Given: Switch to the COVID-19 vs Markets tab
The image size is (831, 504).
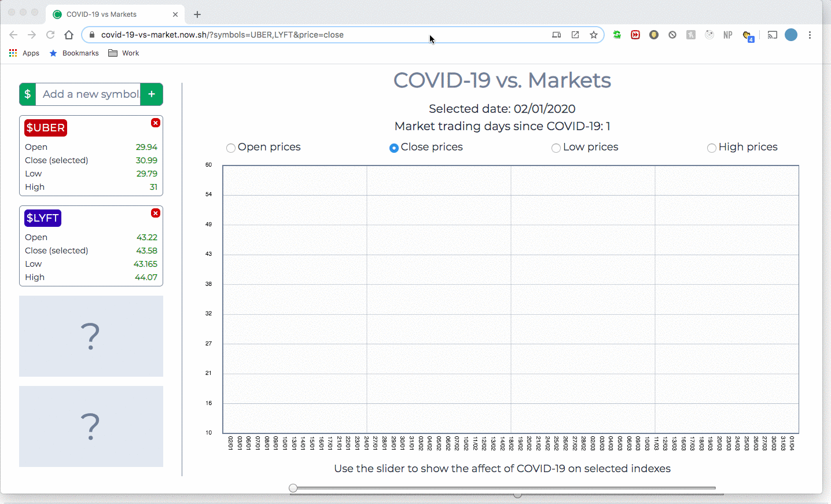Looking at the screenshot, I should pos(107,14).
